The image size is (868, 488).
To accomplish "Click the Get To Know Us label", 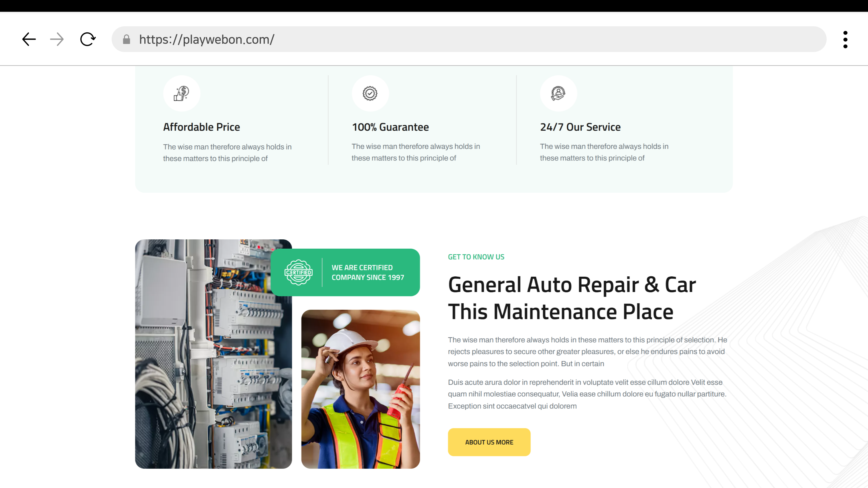I will [476, 257].
